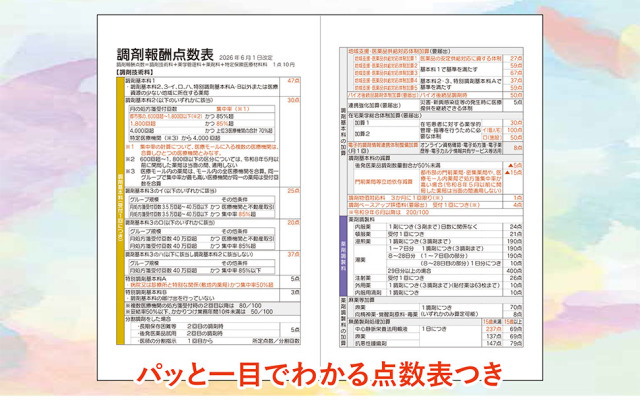
Task: Select the ▲15点 deduction value
Action: click(513, 173)
